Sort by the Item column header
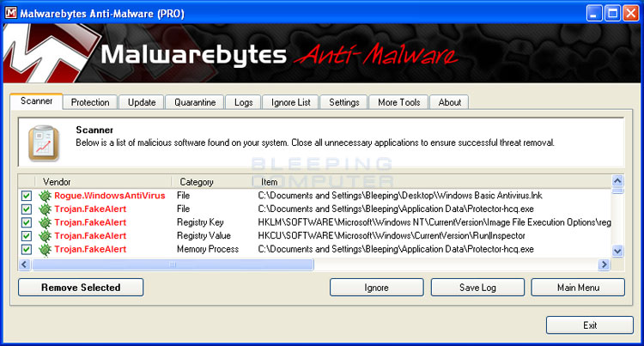The image size is (644, 346). (x=269, y=182)
